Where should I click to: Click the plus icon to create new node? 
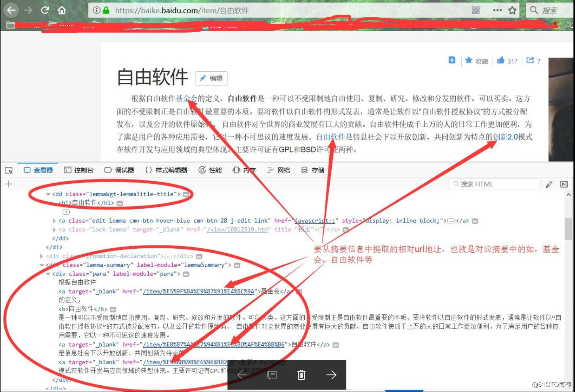click(9, 184)
